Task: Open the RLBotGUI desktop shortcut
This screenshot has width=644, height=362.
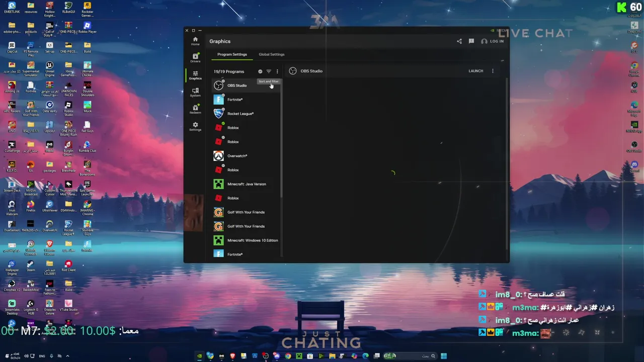Action: click(68, 8)
